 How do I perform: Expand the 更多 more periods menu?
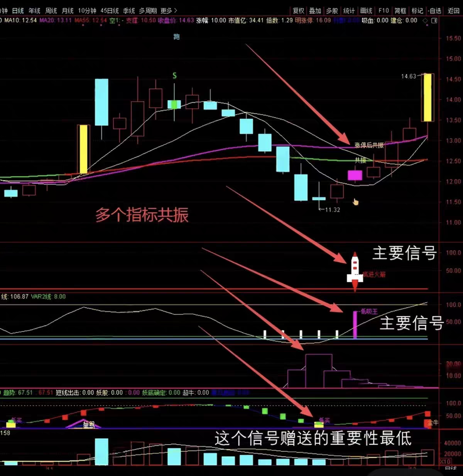[169, 11]
